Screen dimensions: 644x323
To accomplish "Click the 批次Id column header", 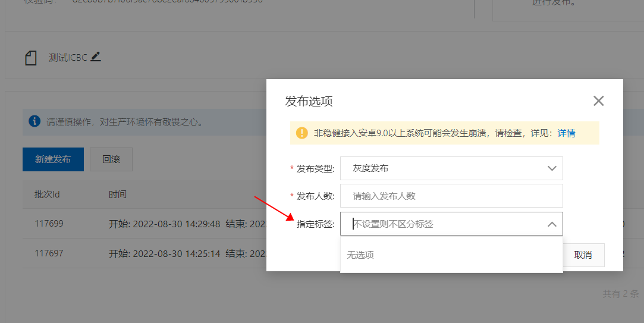I will click(x=47, y=195).
